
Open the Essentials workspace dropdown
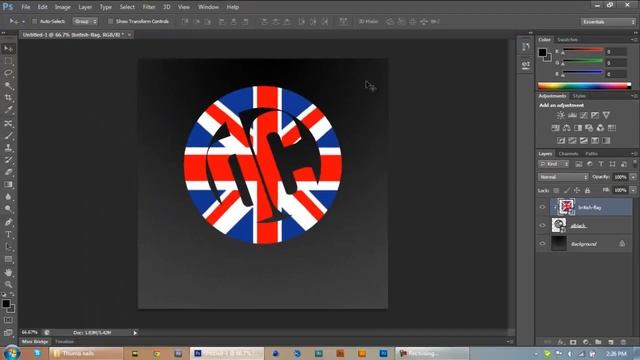608,22
